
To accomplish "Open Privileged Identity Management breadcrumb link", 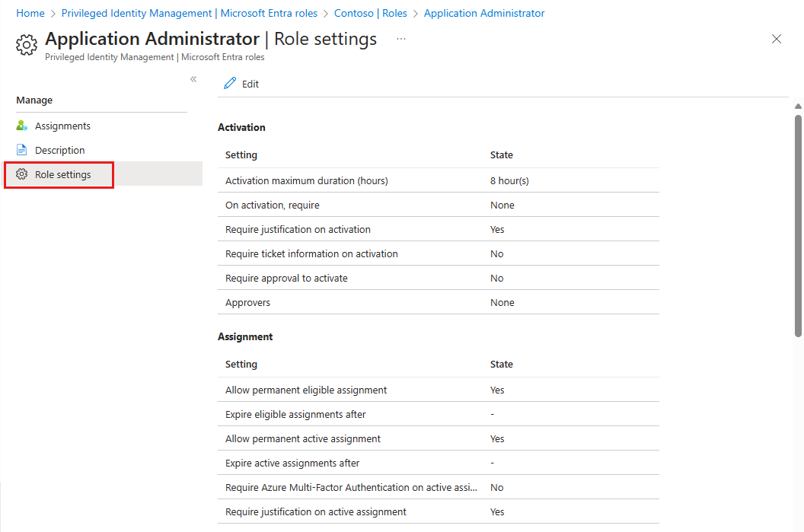I will click(x=136, y=13).
